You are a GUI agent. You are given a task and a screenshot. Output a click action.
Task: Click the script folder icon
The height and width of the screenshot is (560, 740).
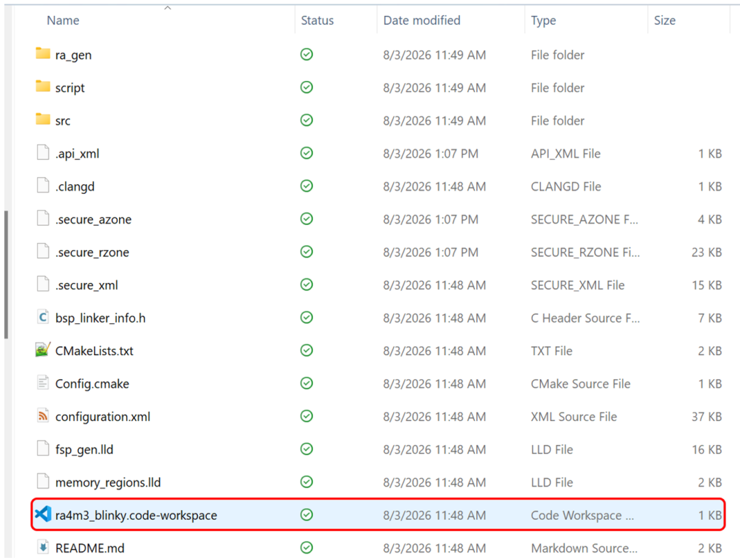[x=43, y=86]
